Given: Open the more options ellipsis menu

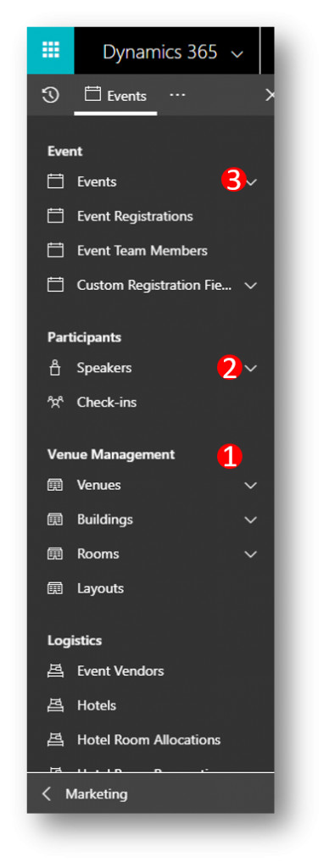Looking at the screenshot, I should 177,95.
